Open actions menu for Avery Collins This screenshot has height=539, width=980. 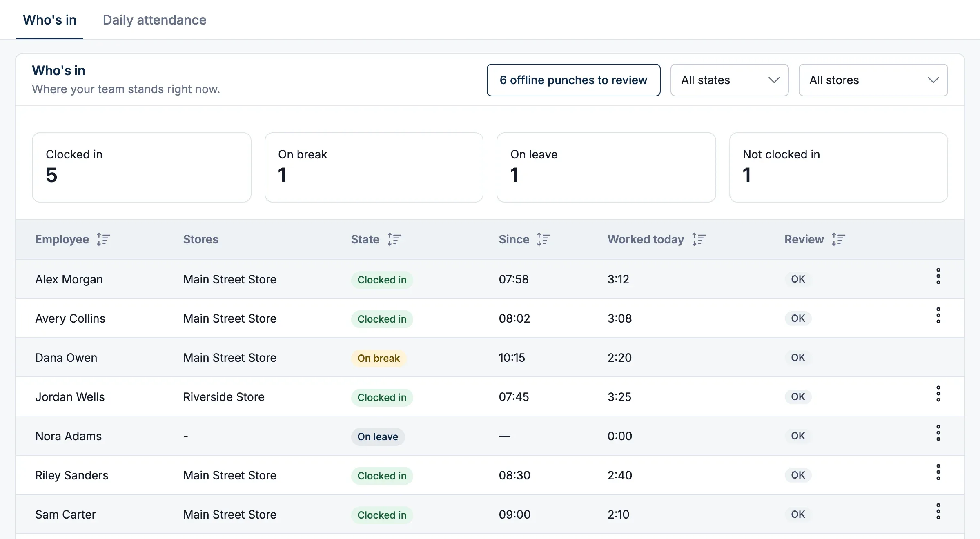pos(938,316)
